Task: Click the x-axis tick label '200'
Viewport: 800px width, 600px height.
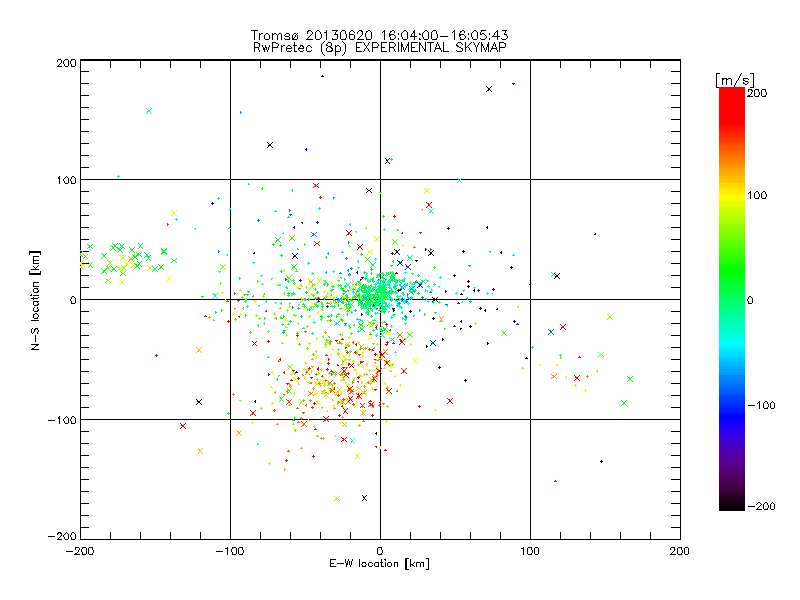Action: (x=680, y=551)
